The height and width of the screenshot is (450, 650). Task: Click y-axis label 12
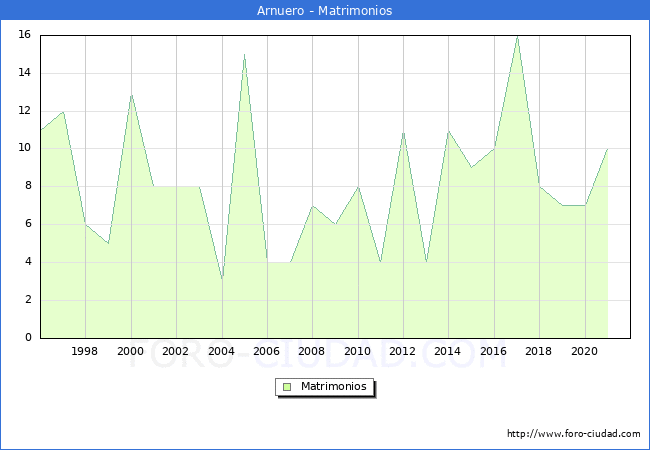(25, 111)
